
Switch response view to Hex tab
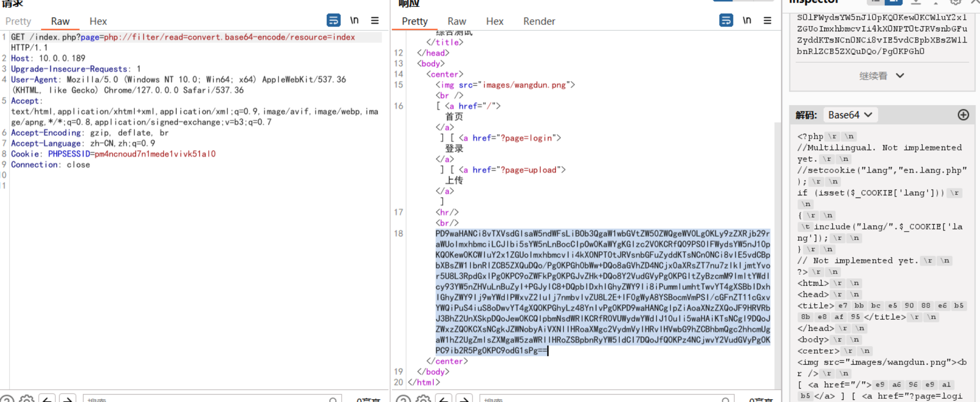coord(494,21)
